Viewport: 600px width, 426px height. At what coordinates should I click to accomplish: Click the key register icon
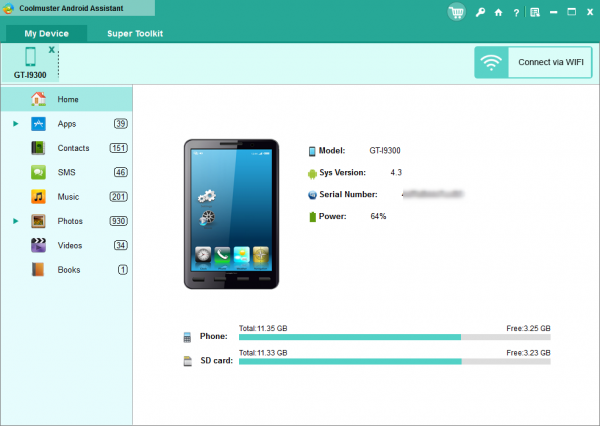click(x=481, y=13)
